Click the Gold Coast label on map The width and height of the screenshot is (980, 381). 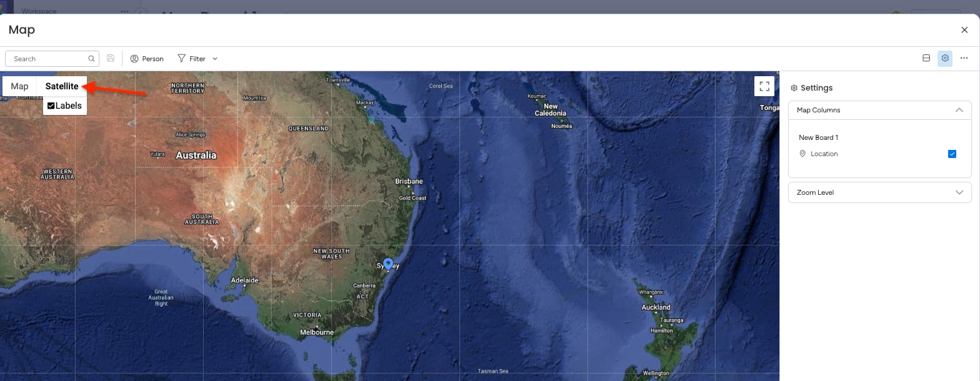coord(412,198)
